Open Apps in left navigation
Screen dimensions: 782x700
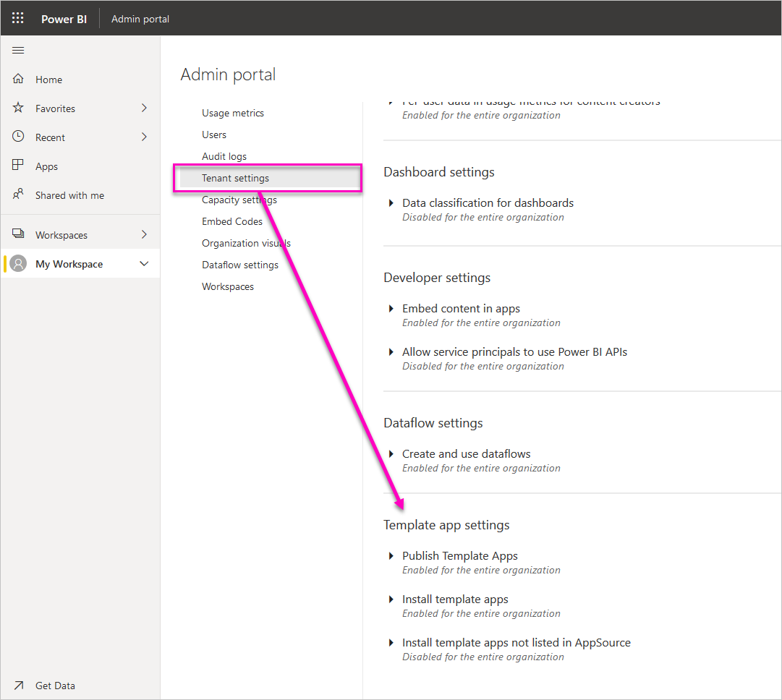46,166
